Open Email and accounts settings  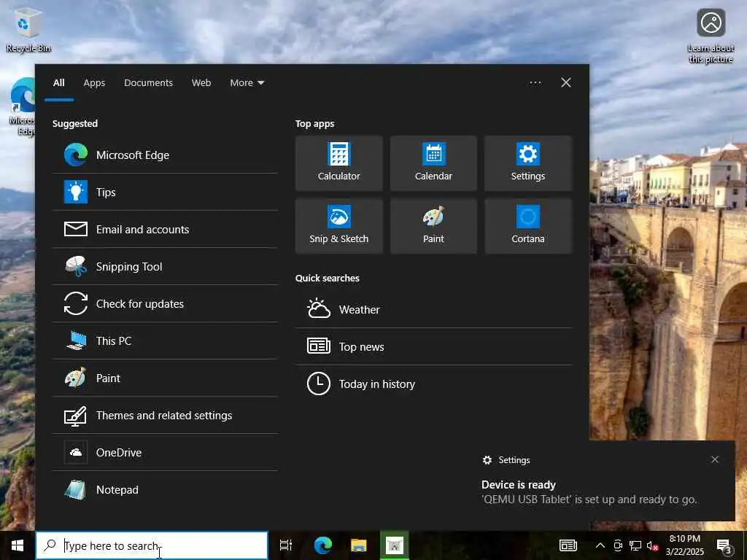point(165,230)
